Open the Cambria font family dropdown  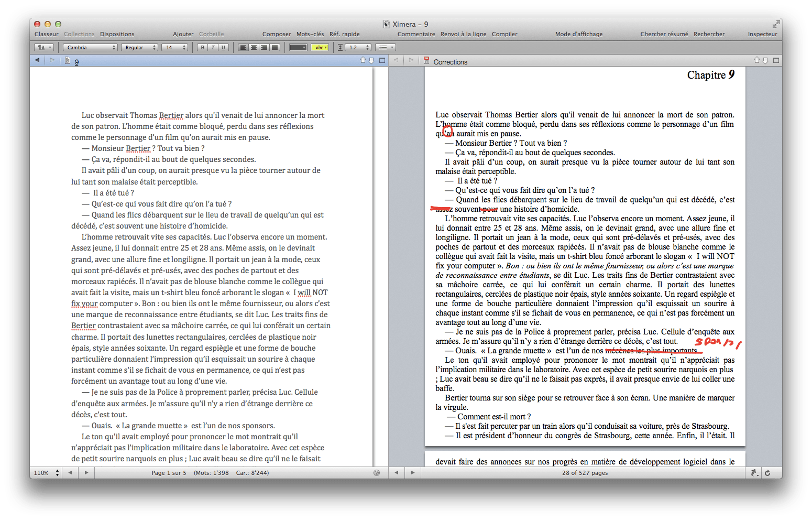pyautogui.click(x=90, y=48)
